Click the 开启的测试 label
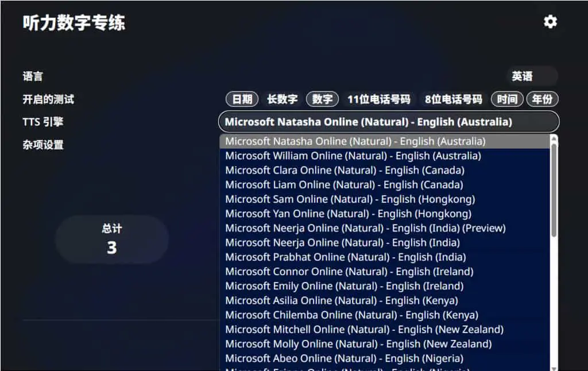This screenshot has height=371, width=588. point(48,99)
